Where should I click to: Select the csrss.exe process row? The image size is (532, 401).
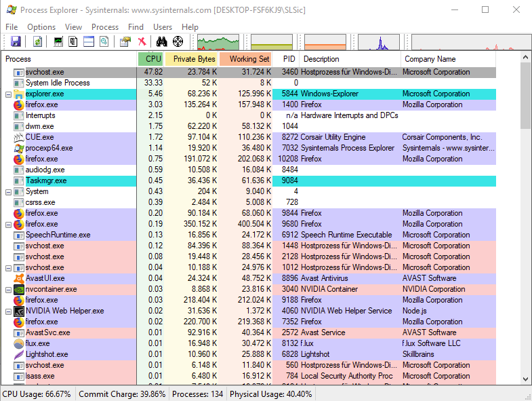pyautogui.click(x=249, y=203)
